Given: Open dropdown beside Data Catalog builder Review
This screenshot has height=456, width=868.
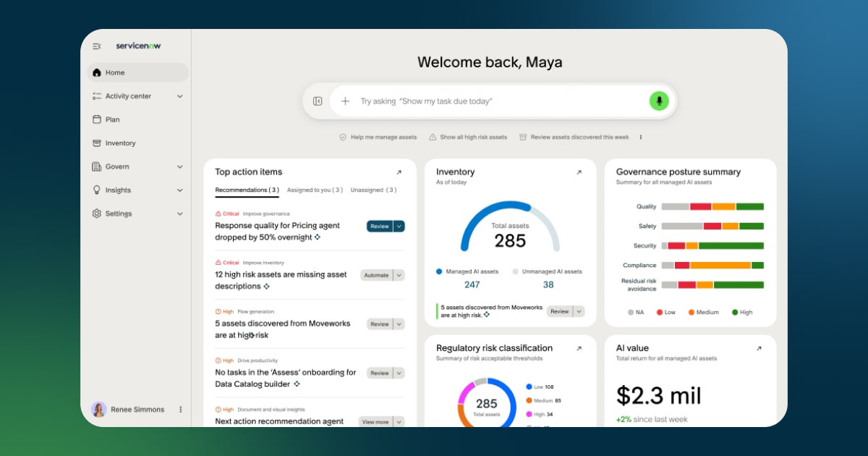Looking at the screenshot, I should click(399, 373).
